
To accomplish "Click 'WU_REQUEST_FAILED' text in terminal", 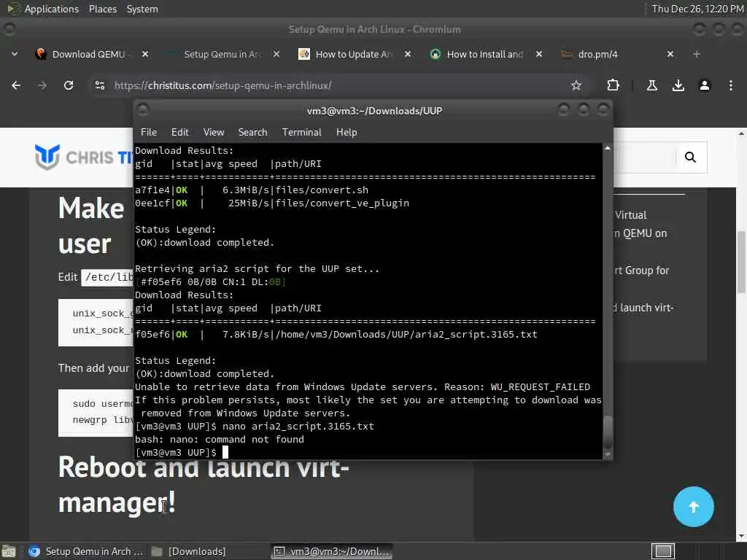I will point(541,386).
